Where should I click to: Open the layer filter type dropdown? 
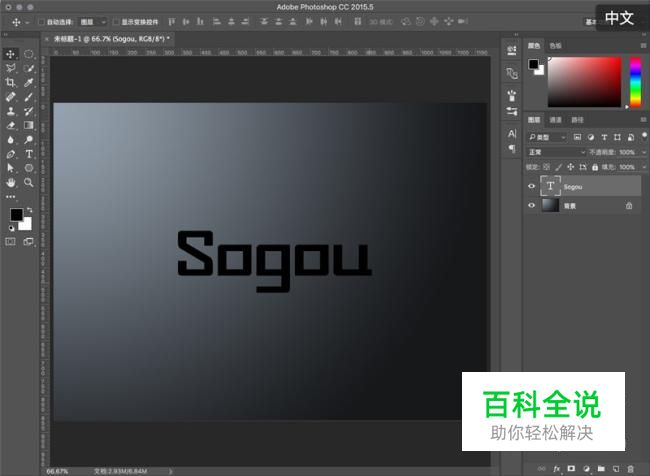(546, 137)
